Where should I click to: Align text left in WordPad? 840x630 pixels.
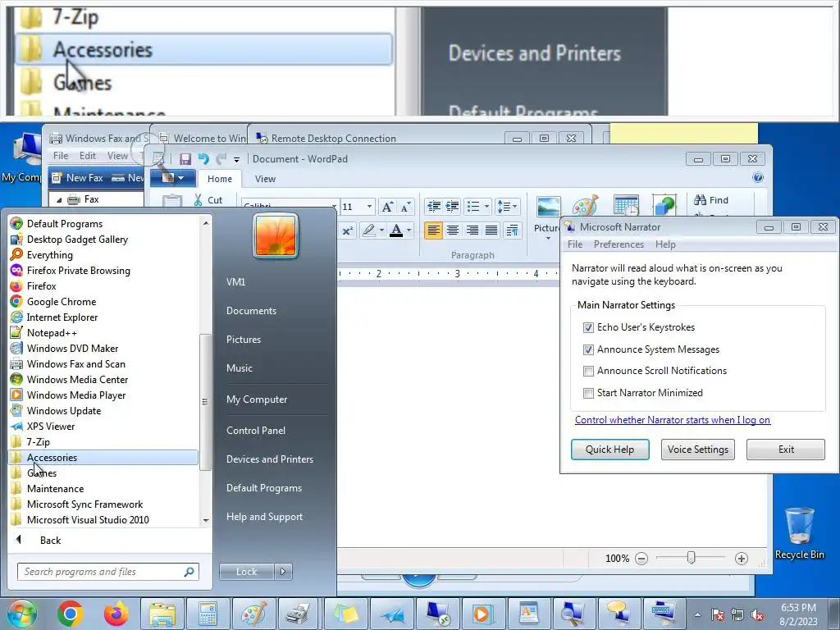tap(433, 231)
